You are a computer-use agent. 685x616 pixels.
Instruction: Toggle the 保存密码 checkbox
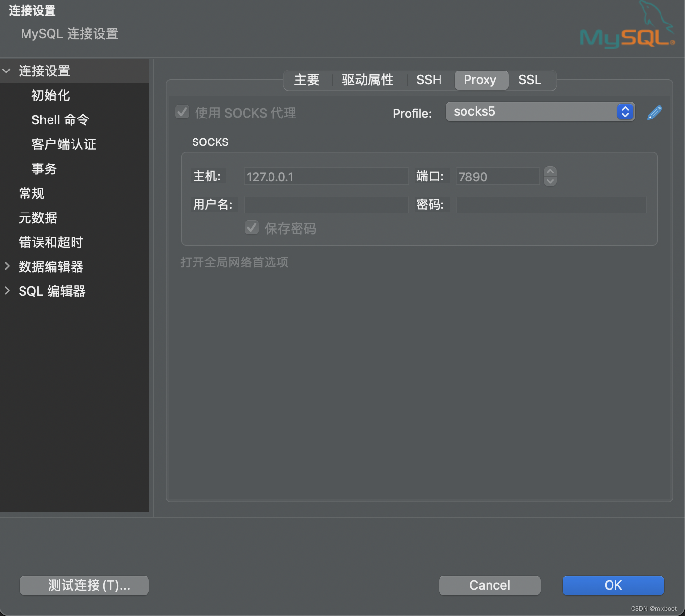click(x=251, y=227)
